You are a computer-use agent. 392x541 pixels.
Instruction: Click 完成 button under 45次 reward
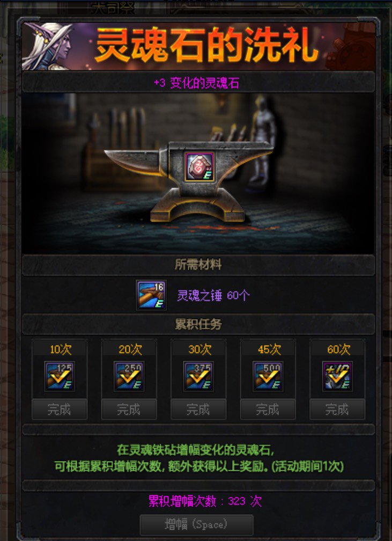pyautogui.click(x=268, y=409)
